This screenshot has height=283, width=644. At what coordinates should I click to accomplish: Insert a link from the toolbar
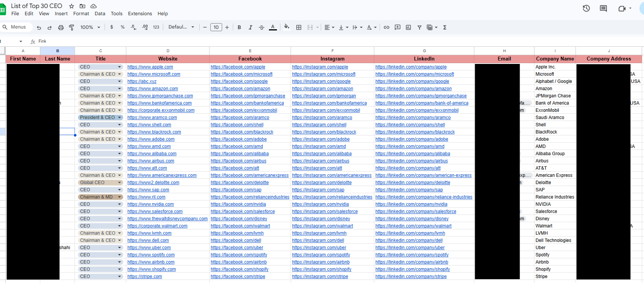coord(386,27)
